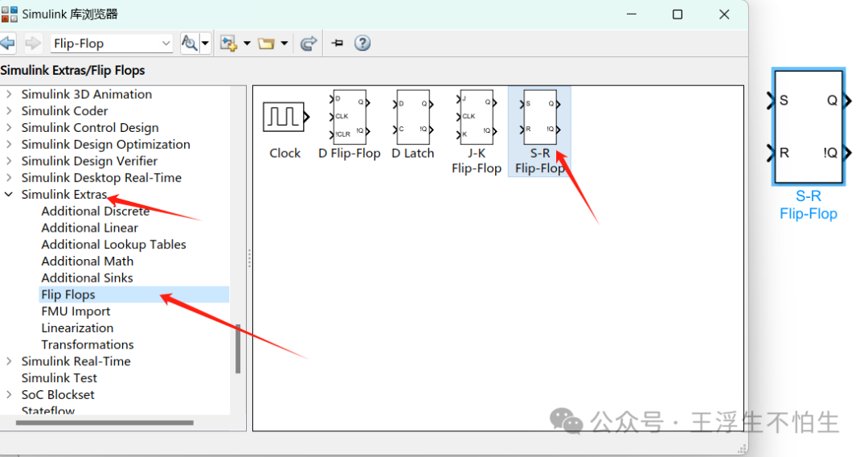Screen dimensions: 868x457
Task: Close the Simulink library browser window
Action: coord(724,14)
